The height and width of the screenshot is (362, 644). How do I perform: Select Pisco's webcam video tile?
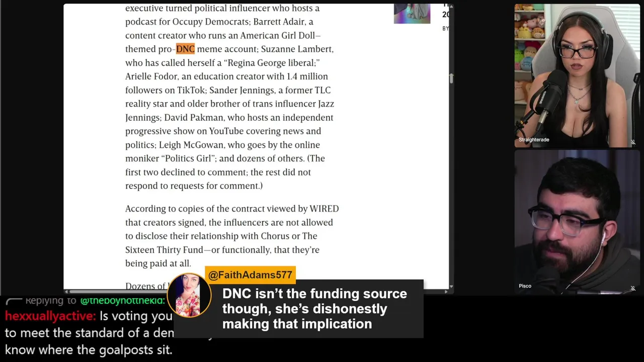pyautogui.click(x=577, y=222)
